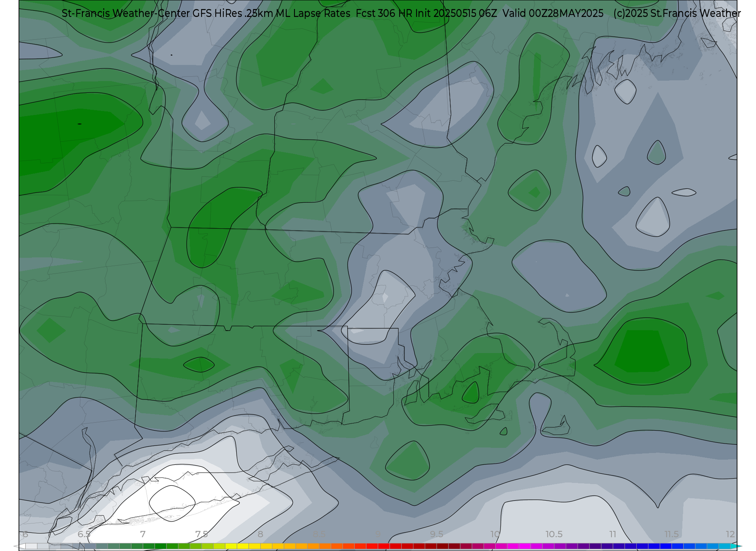The image size is (756, 551).
Task: Click the '9.5' colorbar tick label
Action: coord(437,534)
